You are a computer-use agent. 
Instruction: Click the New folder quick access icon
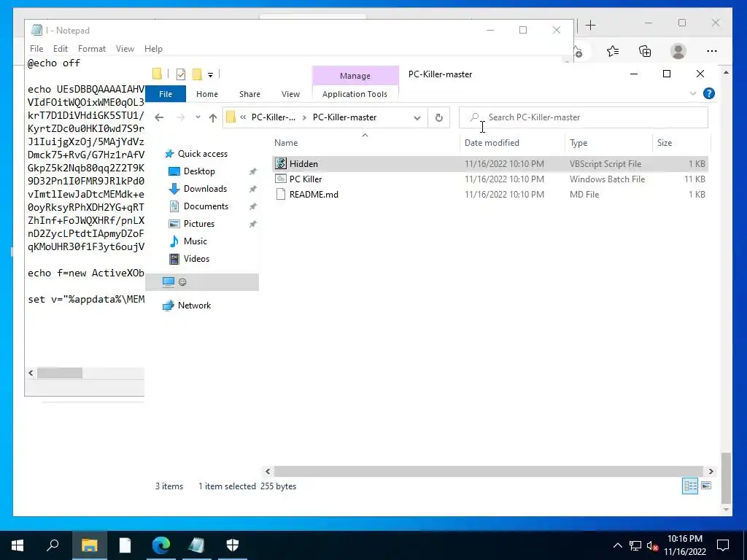click(x=197, y=74)
